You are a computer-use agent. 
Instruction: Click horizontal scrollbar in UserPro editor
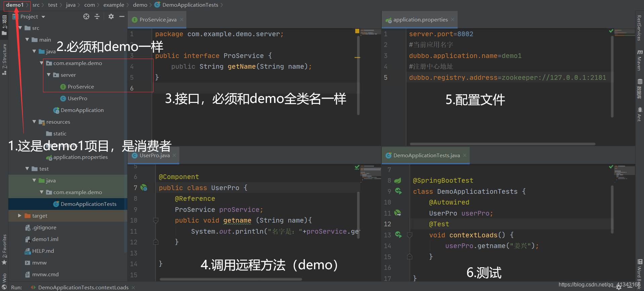(x=231, y=279)
